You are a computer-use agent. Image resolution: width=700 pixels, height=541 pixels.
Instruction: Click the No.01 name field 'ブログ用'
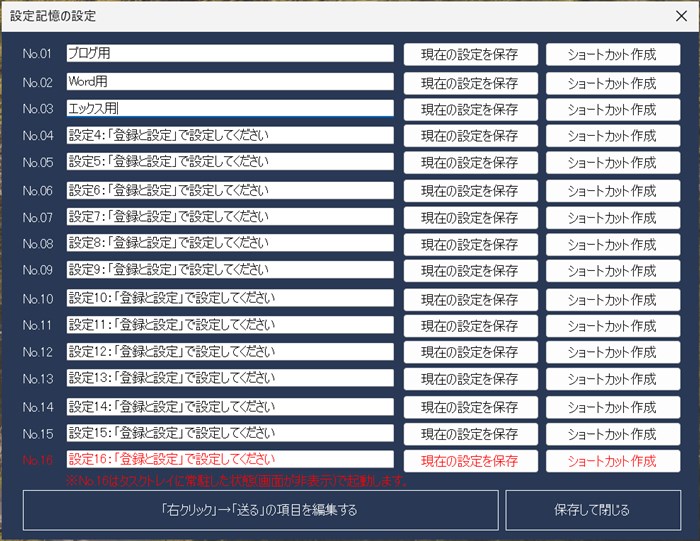pos(230,54)
